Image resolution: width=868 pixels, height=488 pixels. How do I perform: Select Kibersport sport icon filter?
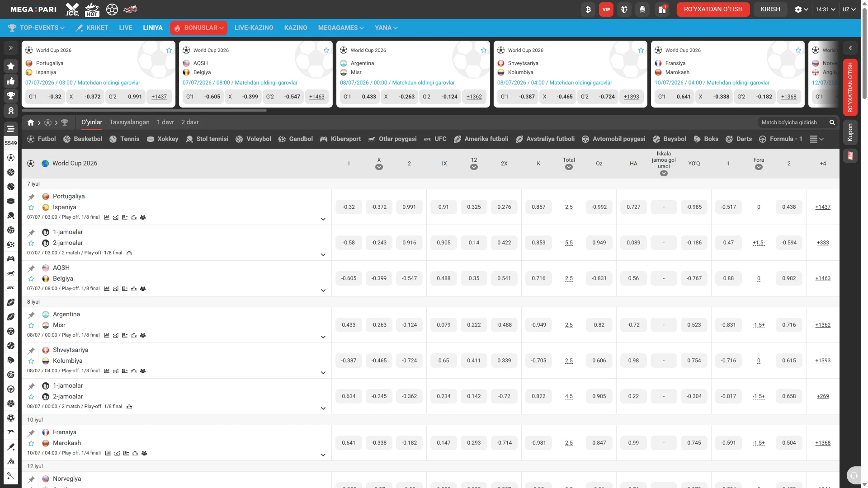[x=340, y=139]
